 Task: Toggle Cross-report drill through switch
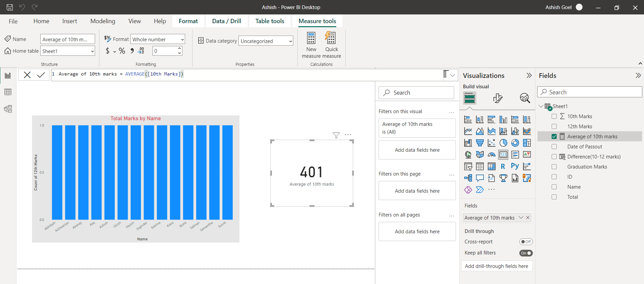coord(526,242)
